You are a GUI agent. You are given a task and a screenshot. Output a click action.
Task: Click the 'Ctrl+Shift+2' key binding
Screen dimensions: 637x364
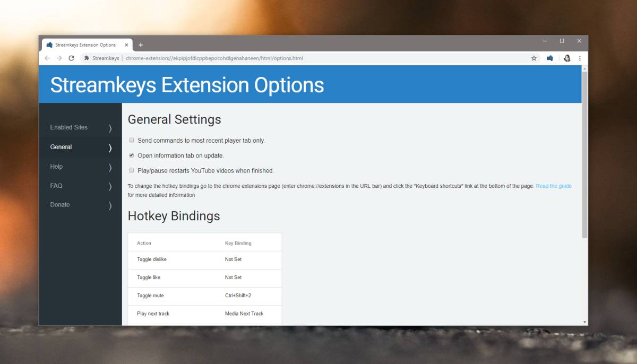(x=238, y=296)
